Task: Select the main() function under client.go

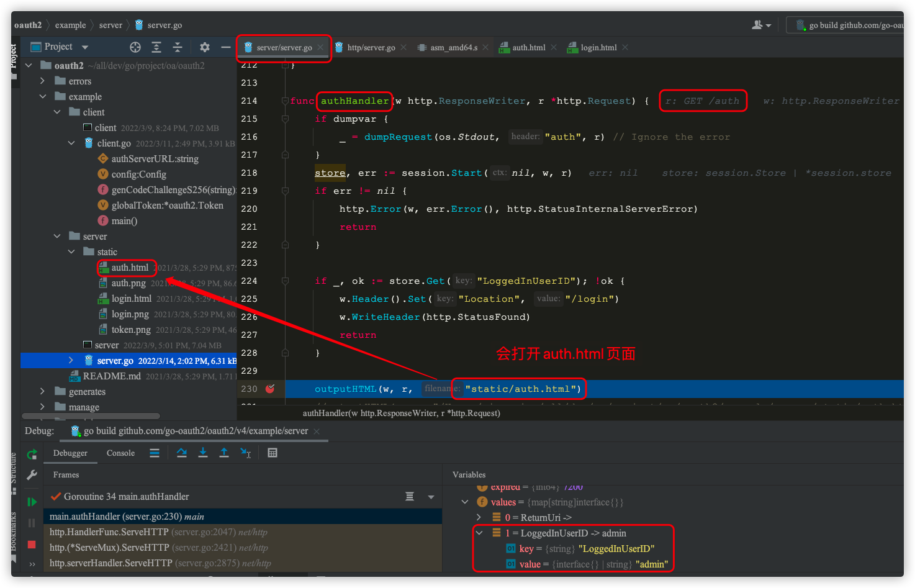Action: pos(124,221)
